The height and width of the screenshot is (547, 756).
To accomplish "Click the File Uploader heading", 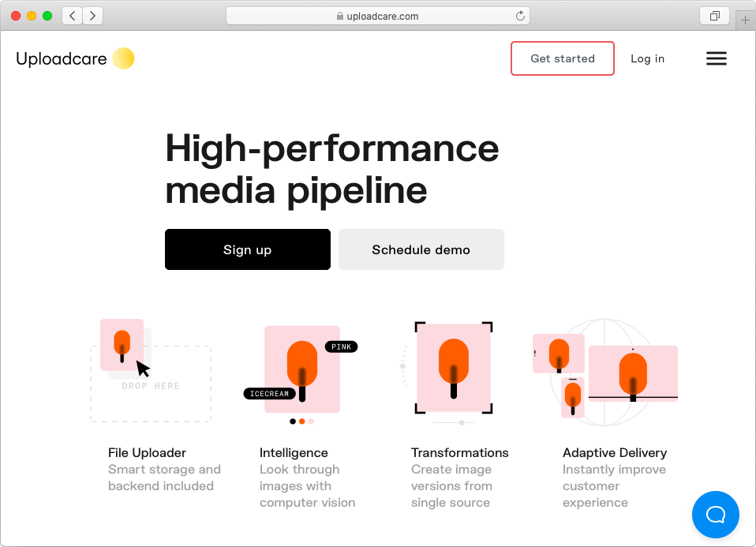I will (x=147, y=452).
